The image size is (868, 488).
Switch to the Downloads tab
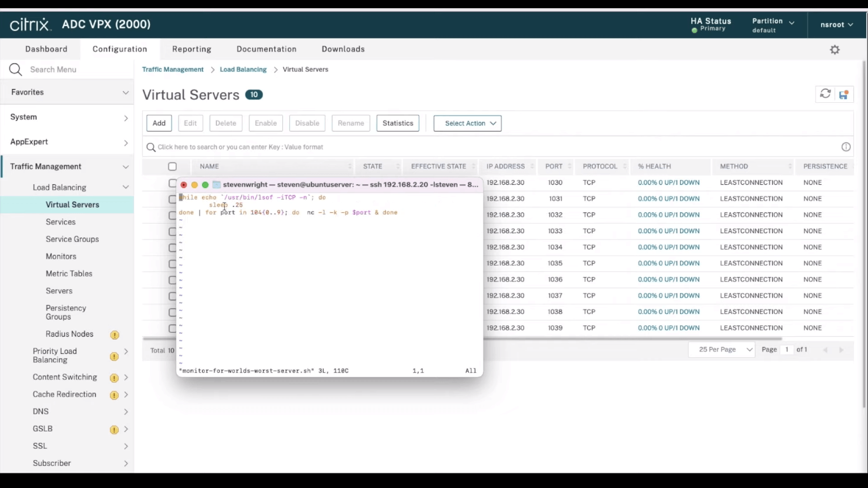(343, 49)
